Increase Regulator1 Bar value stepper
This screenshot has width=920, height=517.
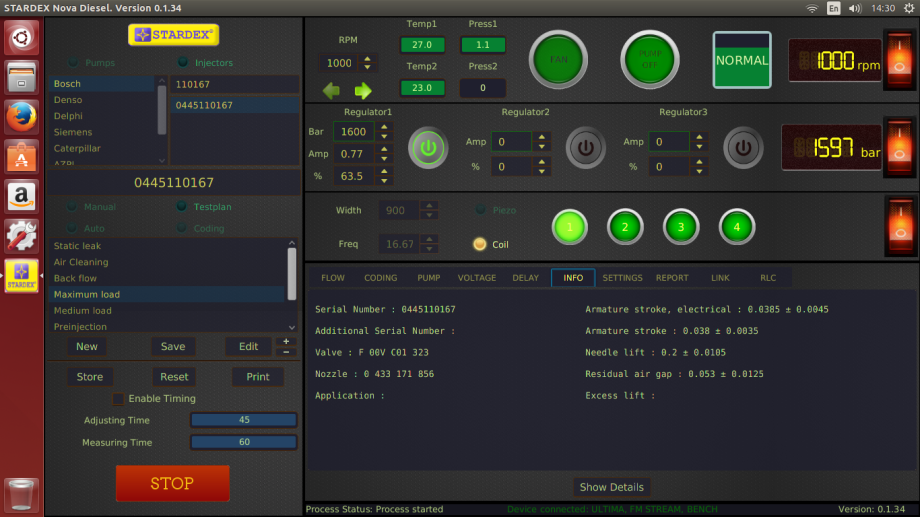point(384,127)
